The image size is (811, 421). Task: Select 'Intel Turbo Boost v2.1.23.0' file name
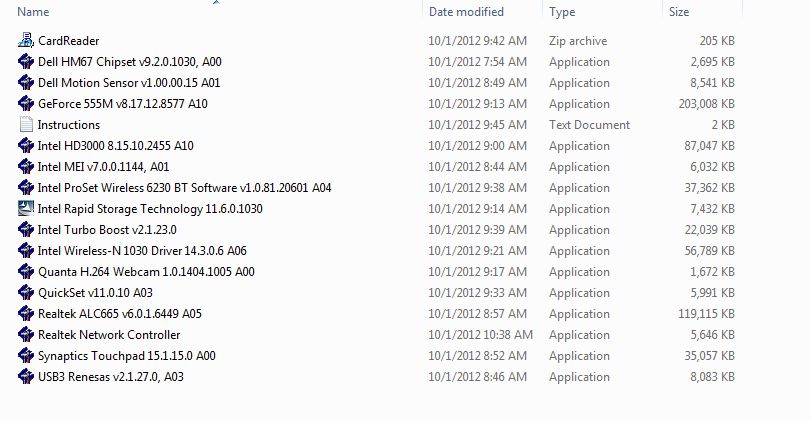[107, 230]
